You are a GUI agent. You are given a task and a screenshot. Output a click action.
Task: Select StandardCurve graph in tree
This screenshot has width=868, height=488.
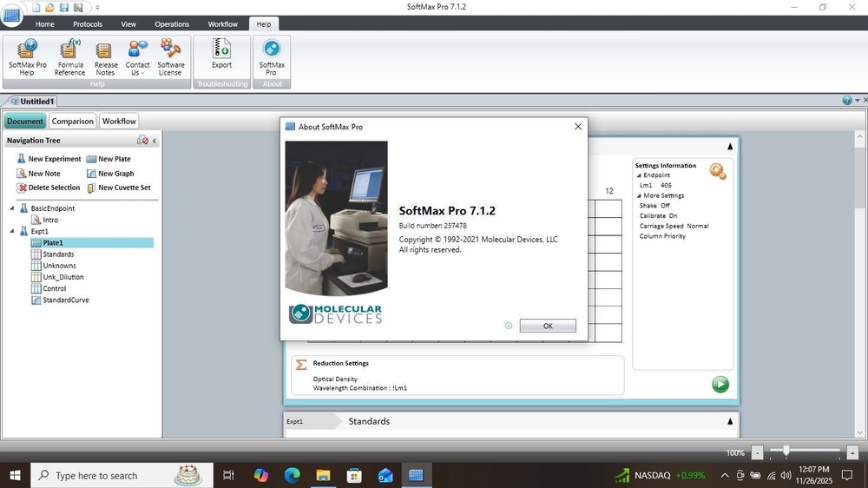coord(61,300)
